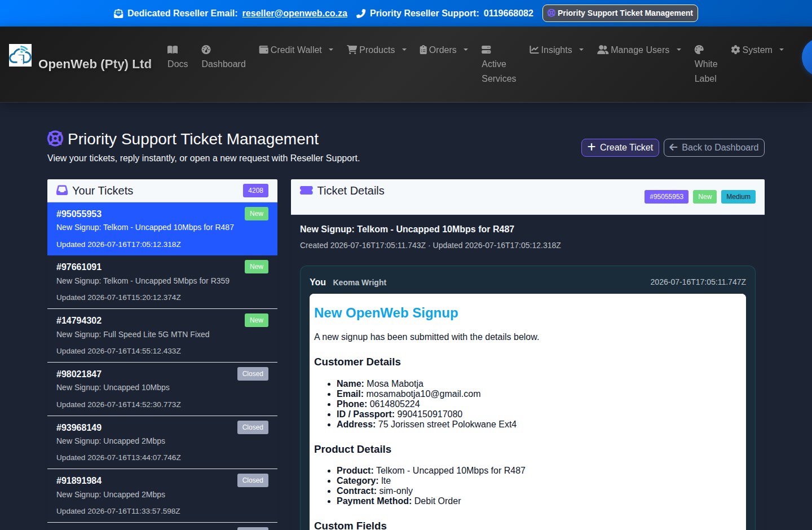Click the Orders clipboard icon
This screenshot has width=812, height=530.
423,50
